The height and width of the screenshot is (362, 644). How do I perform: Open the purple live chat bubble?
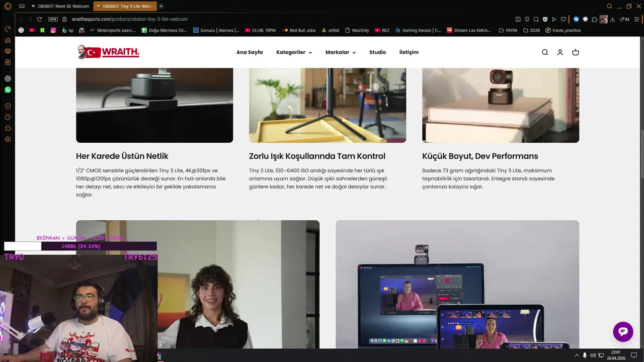(623, 332)
